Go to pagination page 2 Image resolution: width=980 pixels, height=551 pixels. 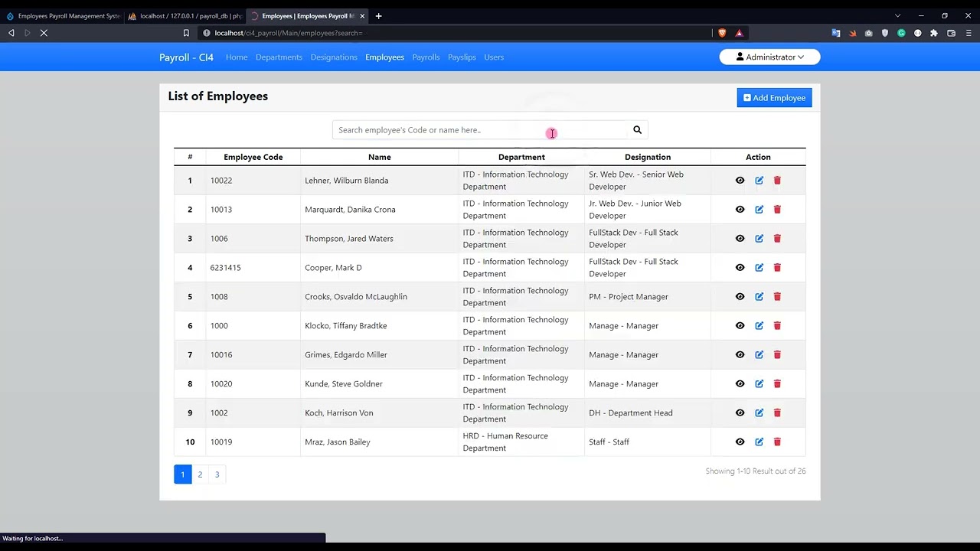coord(200,474)
